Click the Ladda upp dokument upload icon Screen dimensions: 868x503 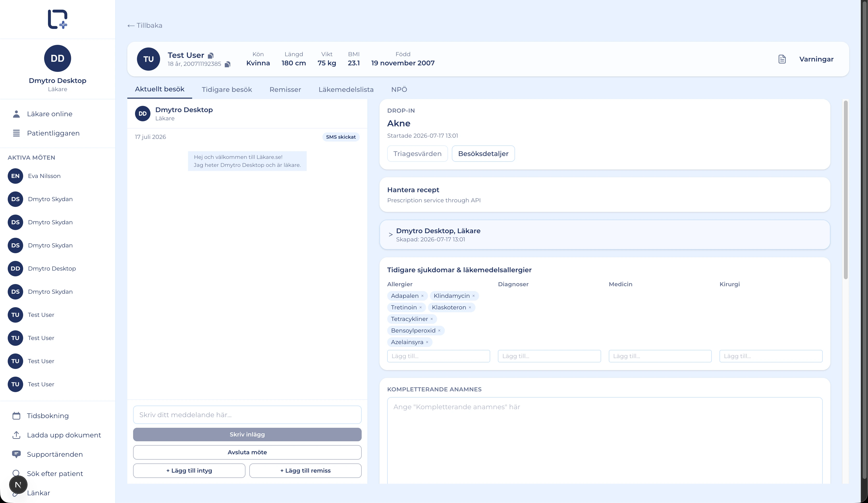[x=16, y=435]
